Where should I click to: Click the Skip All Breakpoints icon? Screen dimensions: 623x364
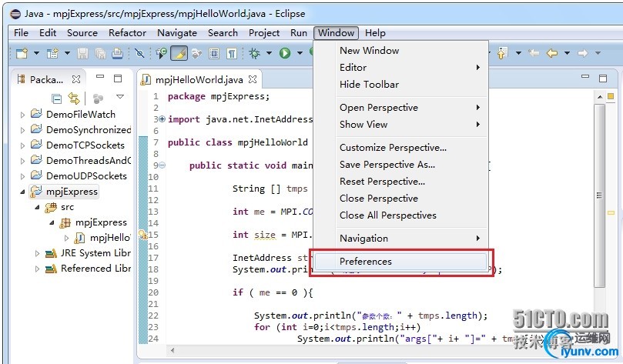click(139, 53)
